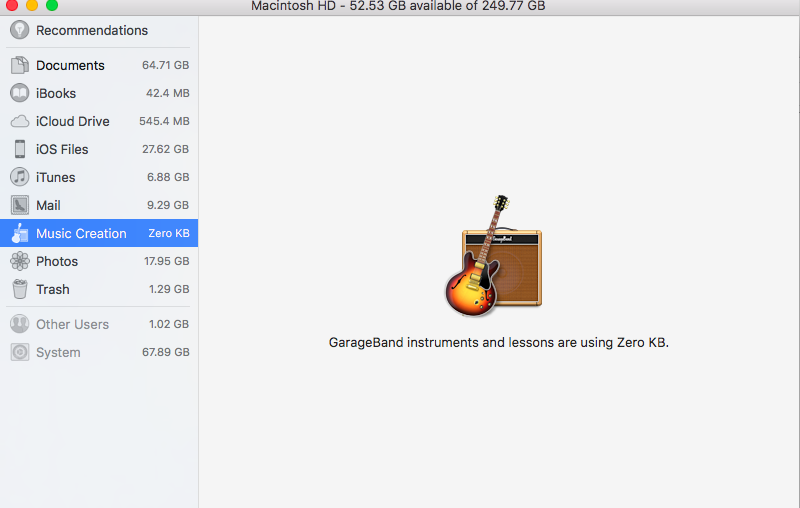800x508 pixels.
Task: Click the Documents sidebar icon
Action: pos(19,65)
